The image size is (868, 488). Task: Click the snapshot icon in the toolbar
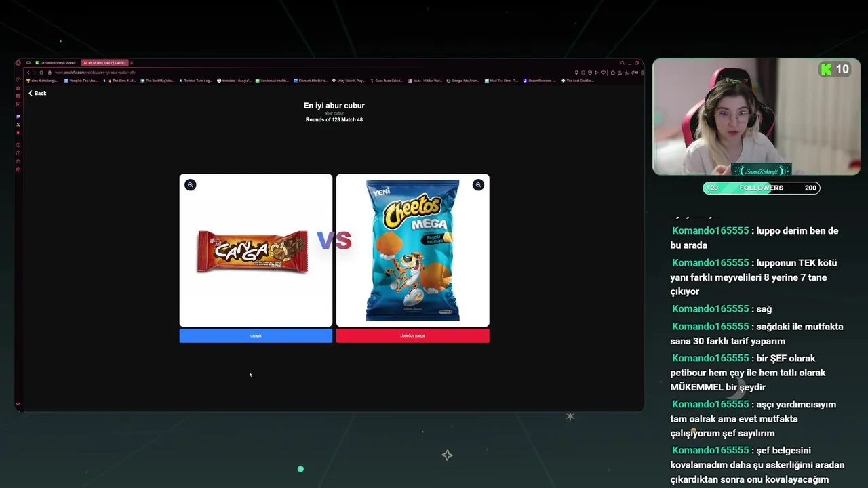(583, 73)
